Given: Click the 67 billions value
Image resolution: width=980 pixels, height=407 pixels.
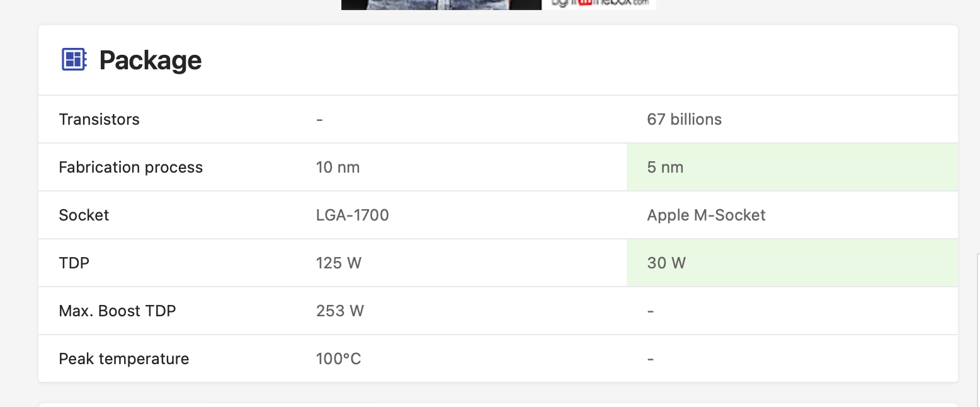Looking at the screenshot, I should coord(684,119).
